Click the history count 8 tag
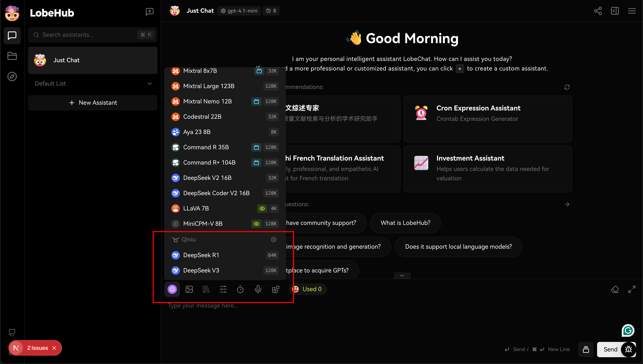 271,11
